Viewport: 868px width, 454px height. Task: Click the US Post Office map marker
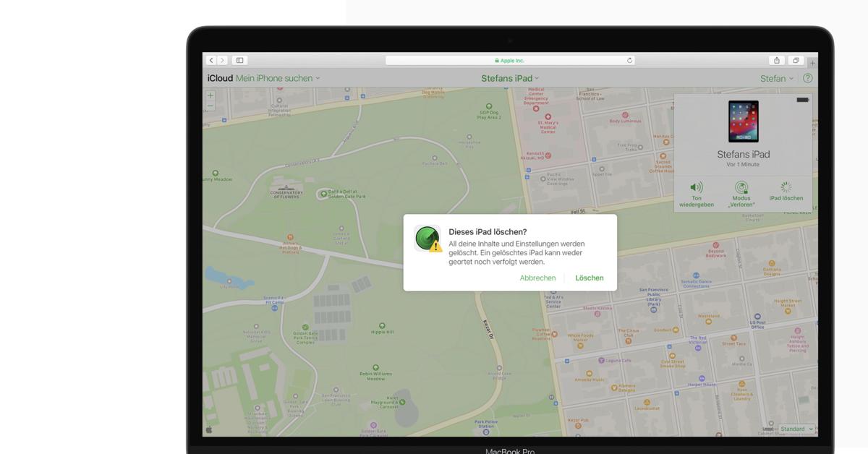[757, 317]
